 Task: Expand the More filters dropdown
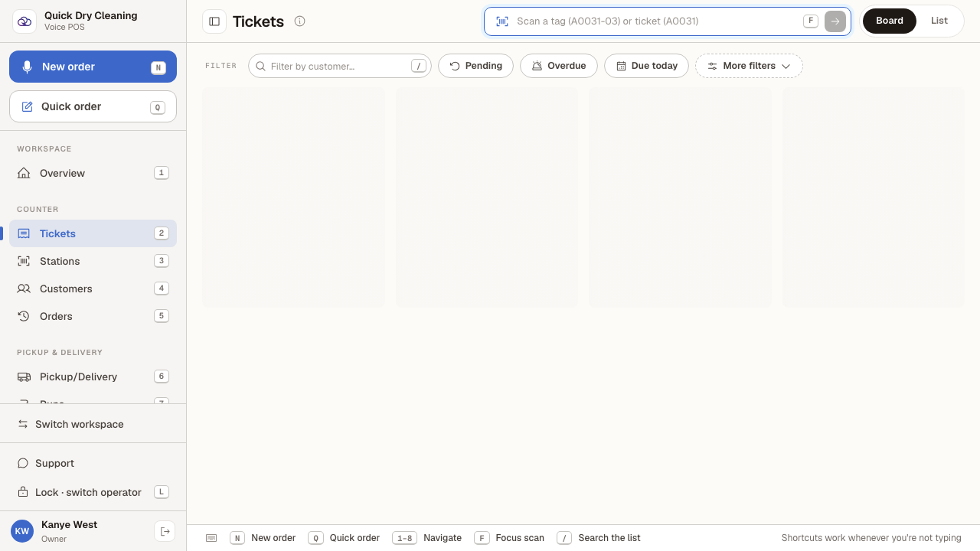(749, 66)
